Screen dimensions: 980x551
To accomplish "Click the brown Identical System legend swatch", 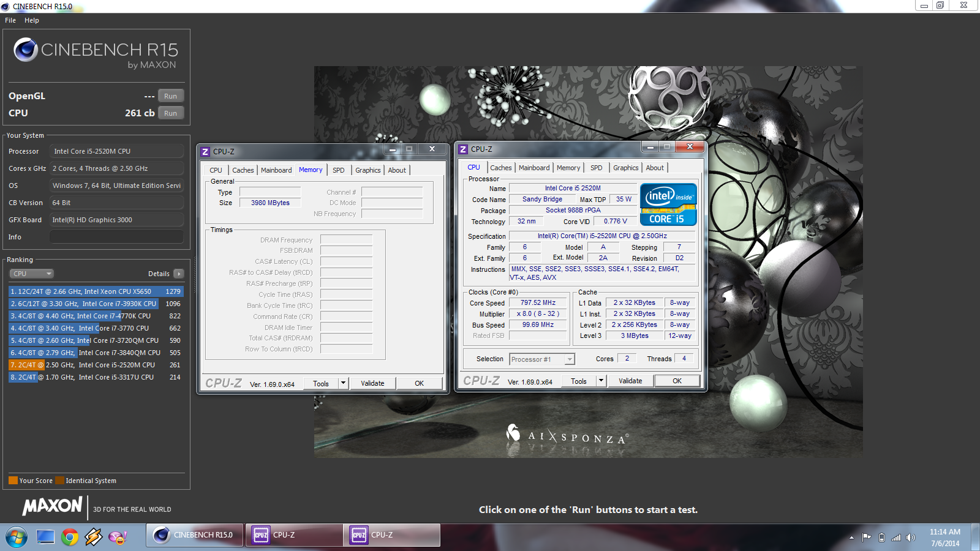I will (60, 481).
